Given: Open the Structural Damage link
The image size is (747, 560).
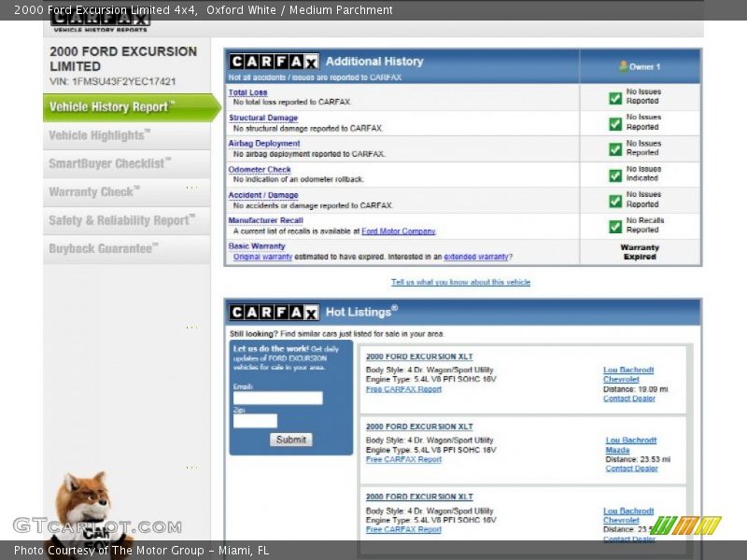Looking at the screenshot, I should [x=263, y=118].
